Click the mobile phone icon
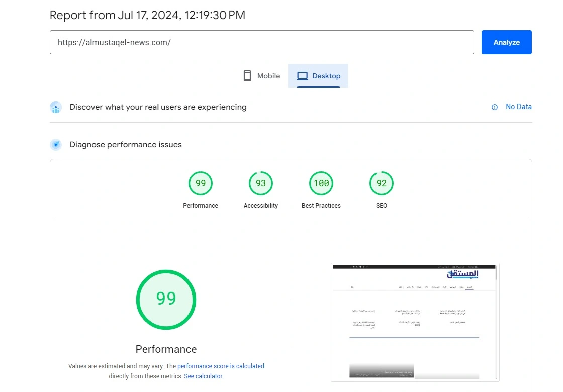This screenshot has width=563, height=392. pos(247,76)
